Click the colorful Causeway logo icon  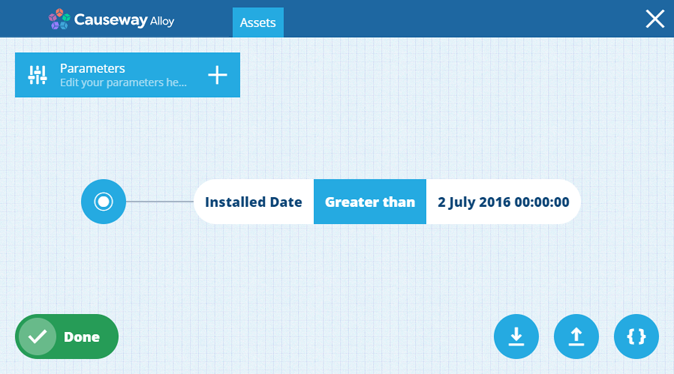tap(59, 19)
